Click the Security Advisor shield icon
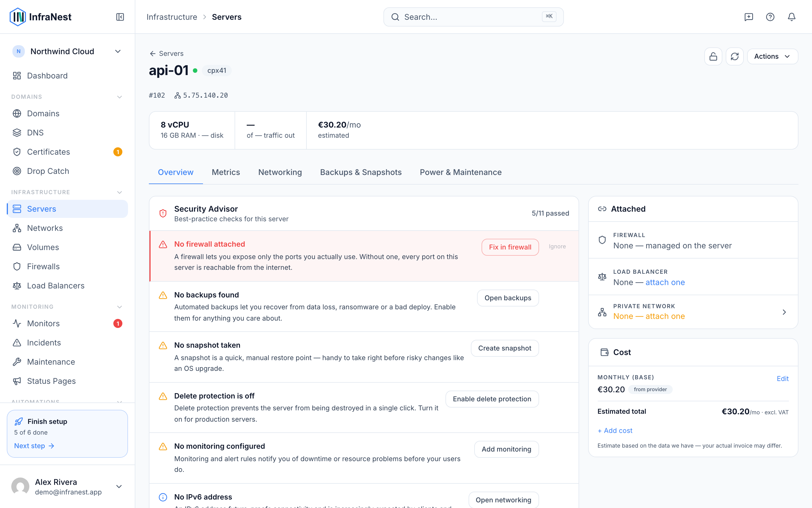The image size is (812, 508). pos(163,213)
